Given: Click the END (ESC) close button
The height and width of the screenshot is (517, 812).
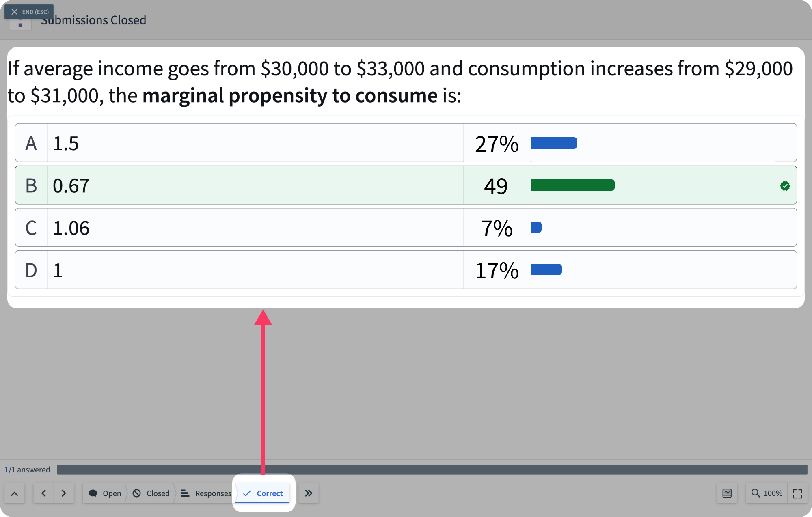Looking at the screenshot, I should point(29,12).
